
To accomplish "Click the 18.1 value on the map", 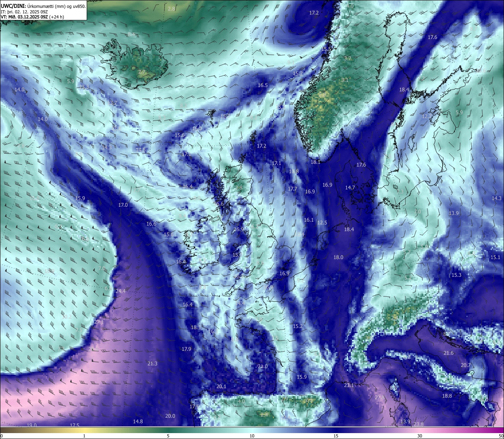I will click(x=315, y=162).
